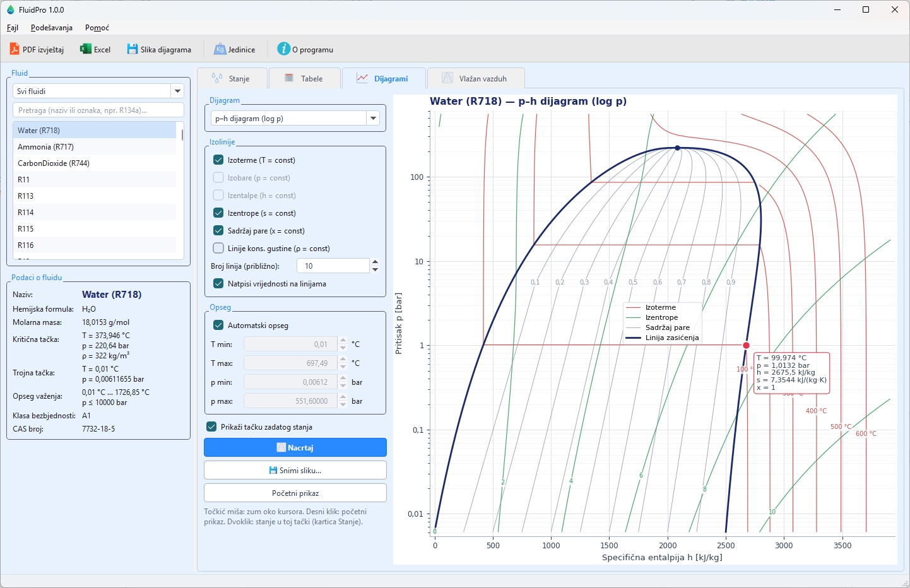This screenshot has width=910, height=588.
Task: Uncheck the Izoterme (T = const) checkbox
Action: [x=218, y=160]
